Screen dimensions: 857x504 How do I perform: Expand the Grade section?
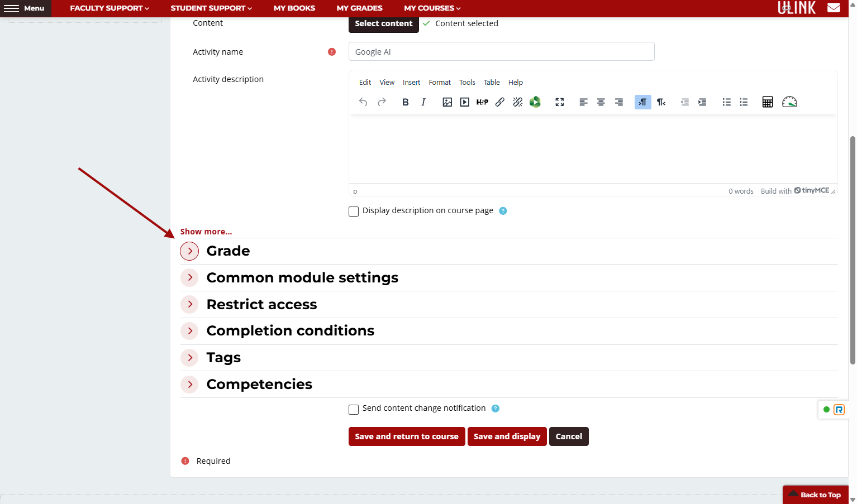tap(190, 251)
